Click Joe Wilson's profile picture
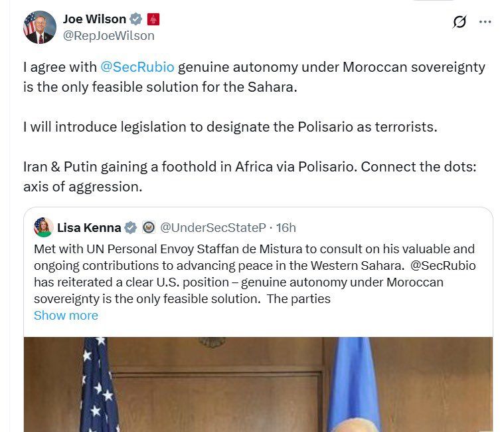The width and height of the screenshot is (504, 432). [39, 27]
